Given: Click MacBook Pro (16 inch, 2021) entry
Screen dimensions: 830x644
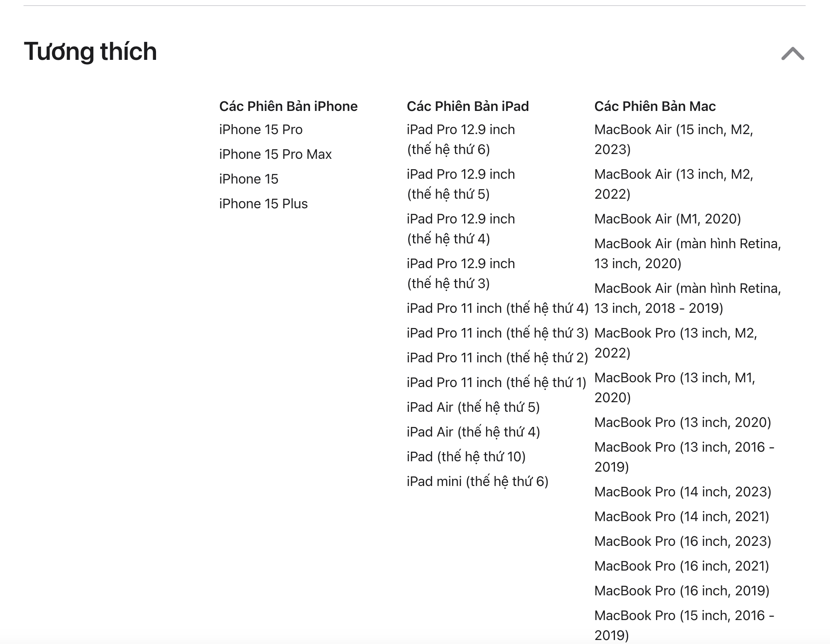Looking at the screenshot, I should (682, 566).
